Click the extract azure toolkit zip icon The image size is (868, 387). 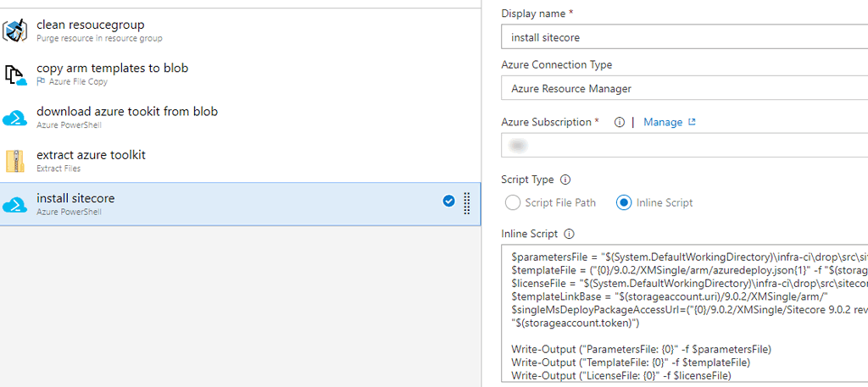click(15, 161)
